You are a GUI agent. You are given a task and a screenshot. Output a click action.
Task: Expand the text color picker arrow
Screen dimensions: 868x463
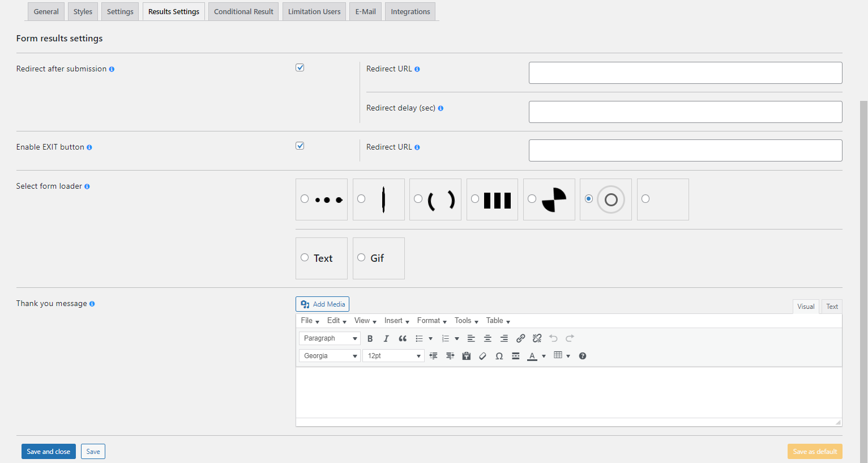544,356
